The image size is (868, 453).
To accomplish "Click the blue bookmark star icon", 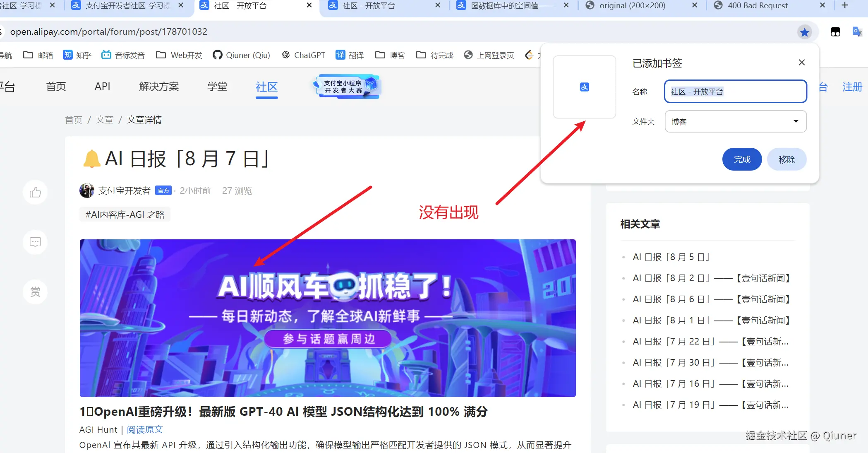I will click(x=804, y=32).
